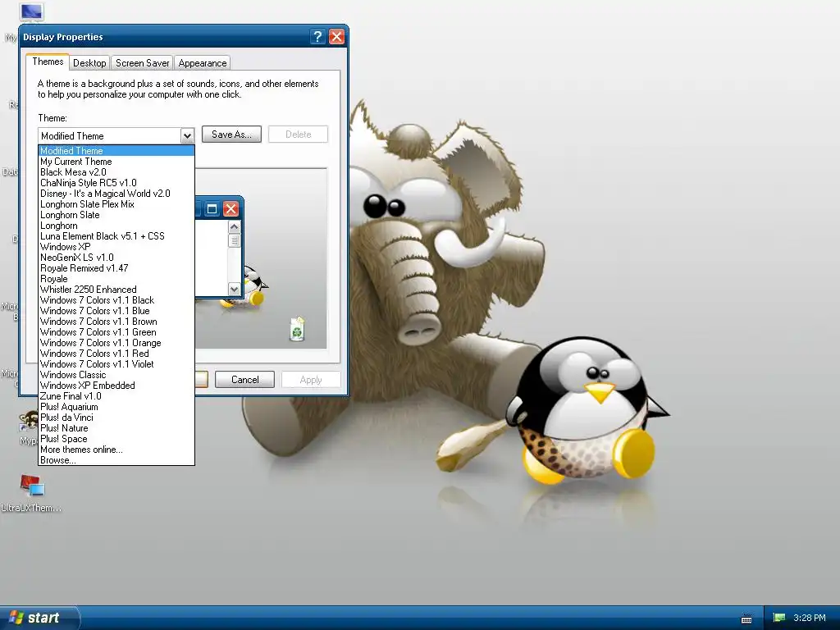This screenshot has height=630, width=840.
Task: Select Modified Theme in the list
Action: pos(116,151)
